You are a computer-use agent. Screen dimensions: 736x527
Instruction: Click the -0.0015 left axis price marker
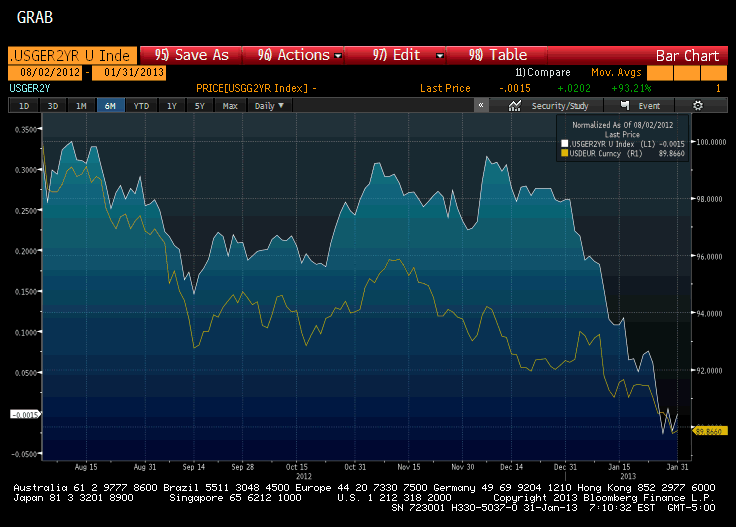[x=25, y=414]
